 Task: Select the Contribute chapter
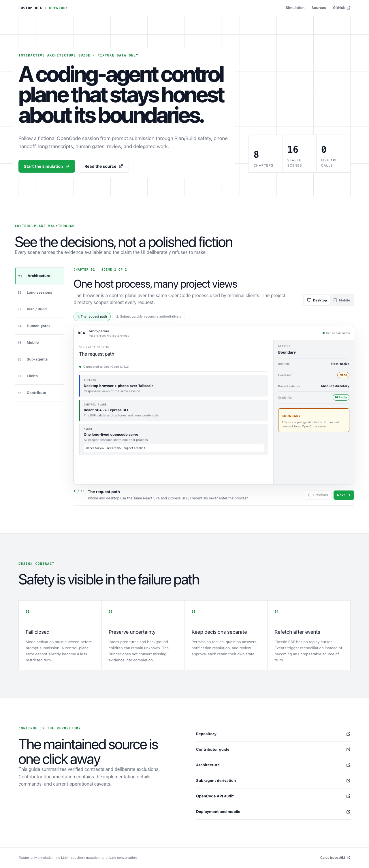coord(39,393)
